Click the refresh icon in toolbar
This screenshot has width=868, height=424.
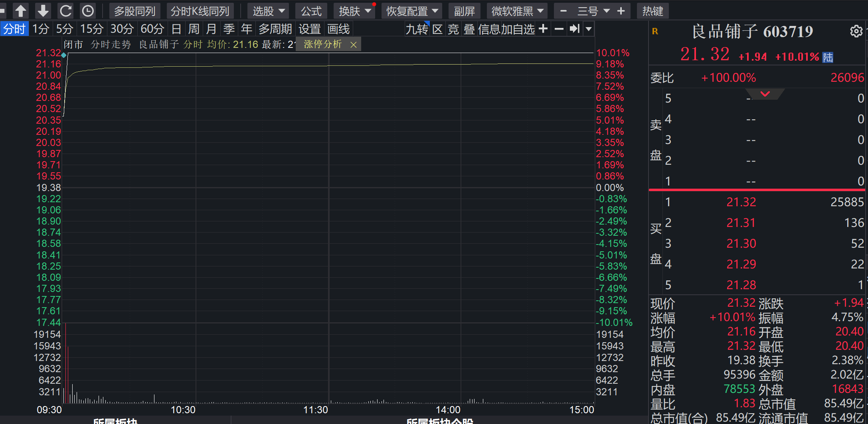pyautogui.click(x=65, y=11)
